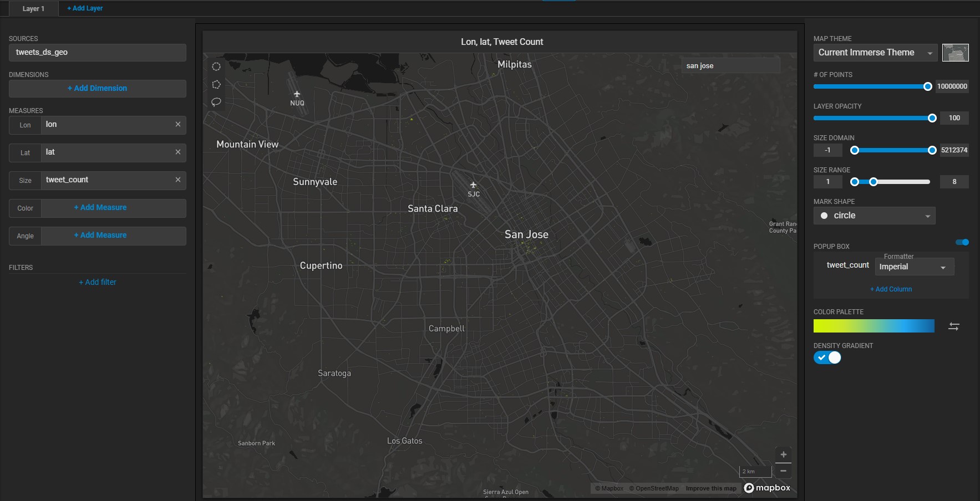This screenshot has width=980, height=501.
Task: Select the polygon selection tool on map
Action: pyautogui.click(x=216, y=85)
